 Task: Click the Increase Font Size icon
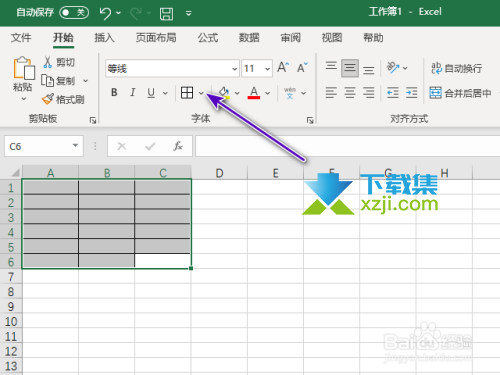tap(283, 67)
